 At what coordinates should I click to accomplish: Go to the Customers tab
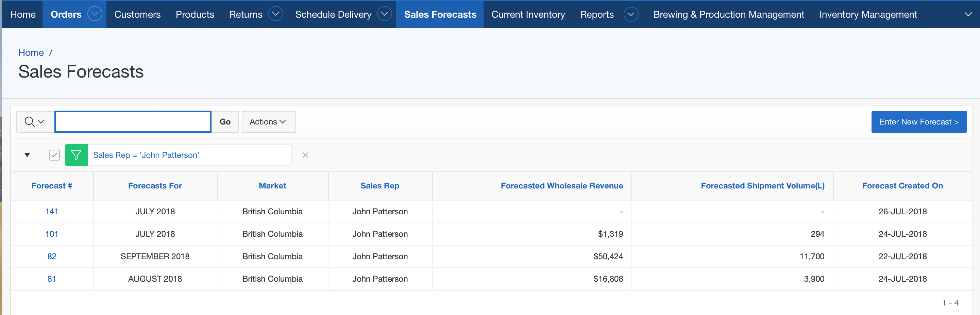coord(137,14)
